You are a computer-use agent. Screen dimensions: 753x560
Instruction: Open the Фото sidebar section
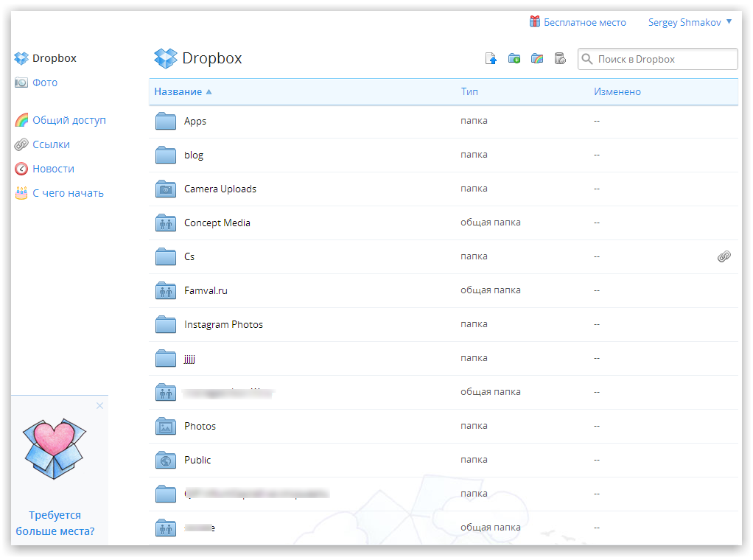point(45,83)
